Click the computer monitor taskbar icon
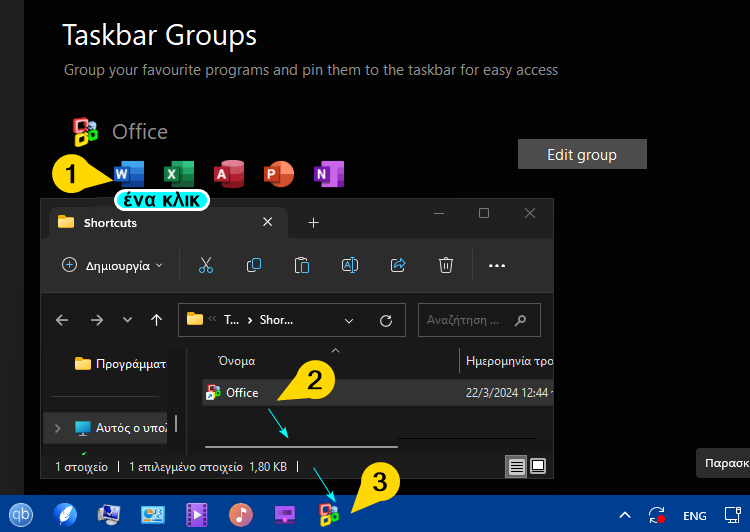Image resolution: width=750 pixels, height=532 pixels. pos(109,515)
